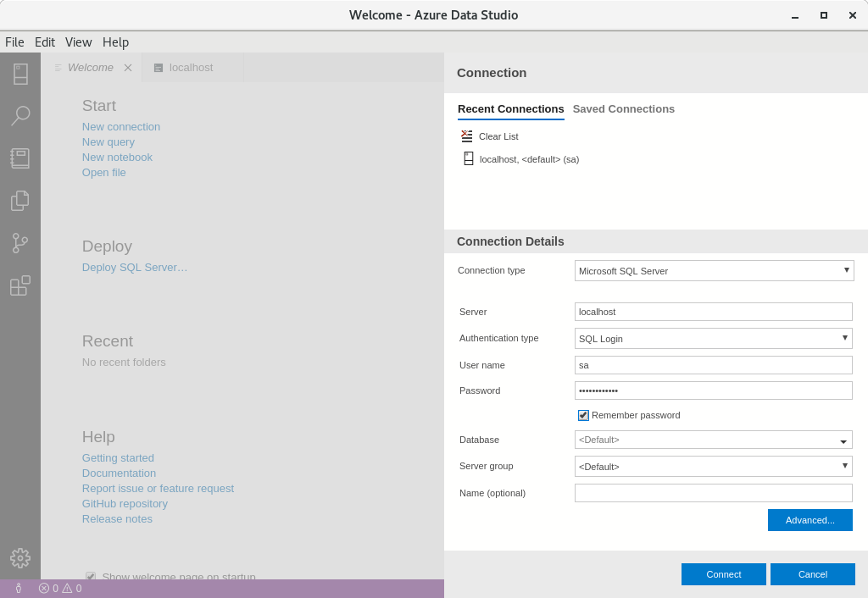Click the errors count in status bar
The width and height of the screenshot is (868, 598).
point(48,589)
